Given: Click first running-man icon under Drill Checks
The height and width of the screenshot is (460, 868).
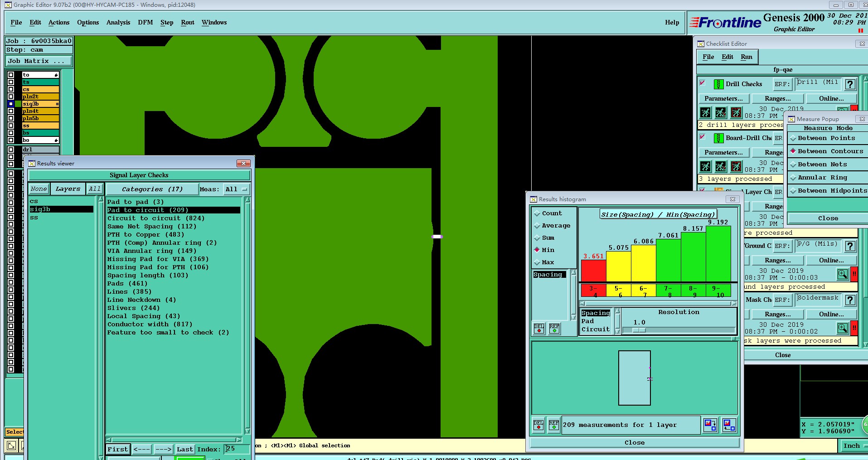Looking at the screenshot, I should pyautogui.click(x=705, y=112).
